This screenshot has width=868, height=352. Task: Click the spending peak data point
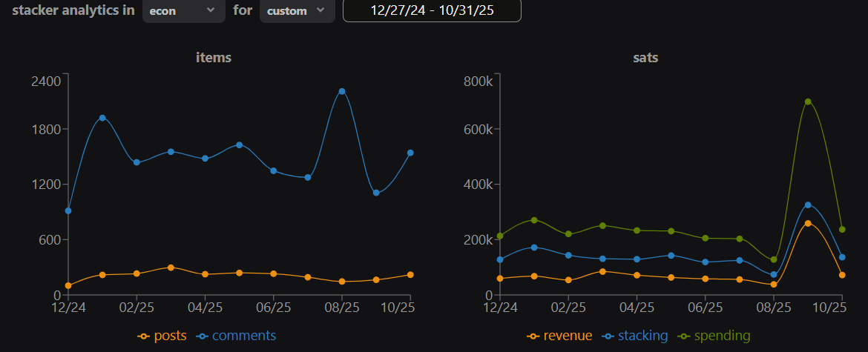click(x=808, y=102)
